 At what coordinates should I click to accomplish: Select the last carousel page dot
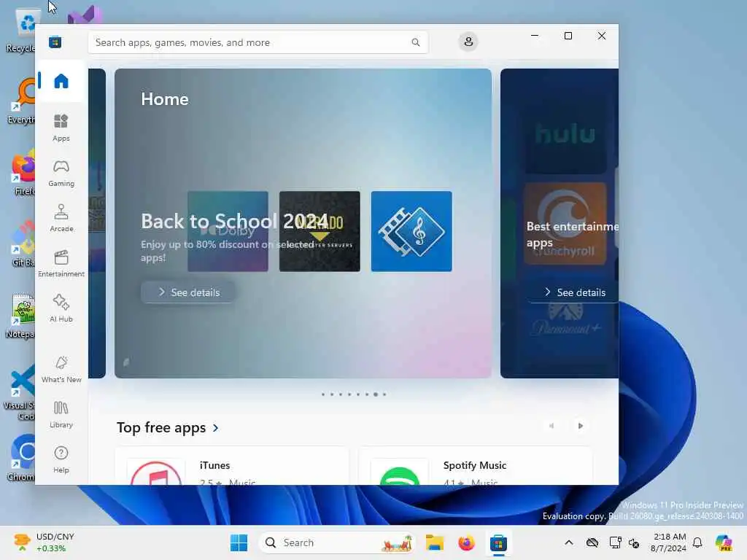click(x=384, y=394)
